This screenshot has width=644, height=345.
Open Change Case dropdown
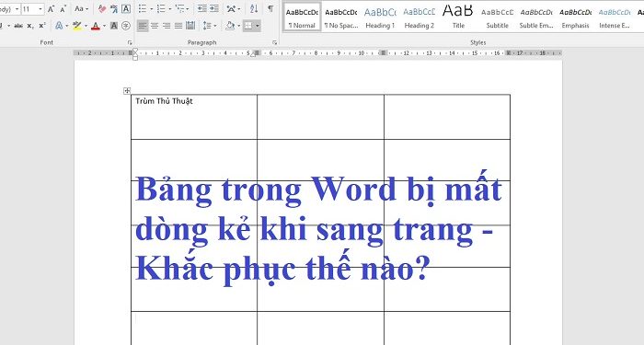pos(81,8)
